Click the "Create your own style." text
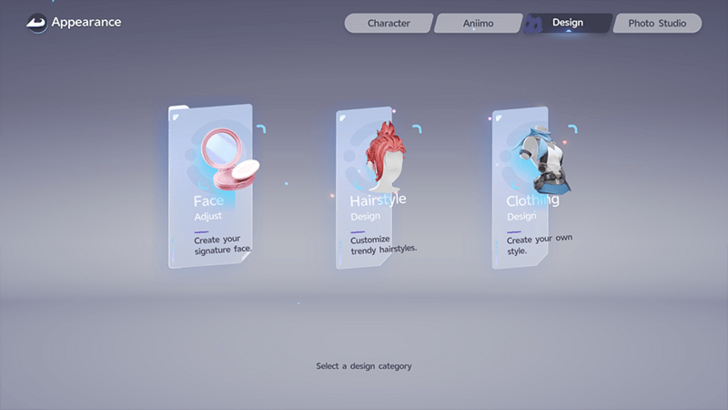This screenshot has width=728, height=410. 540,245
